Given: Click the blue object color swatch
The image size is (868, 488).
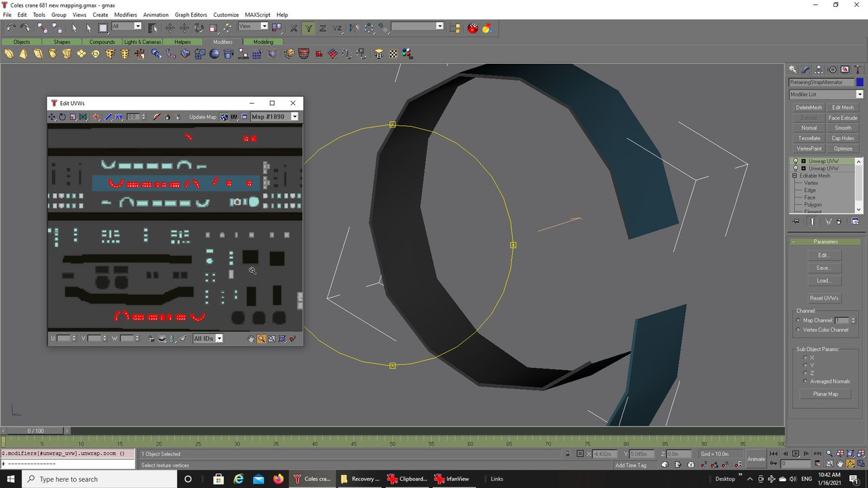Looking at the screenshot, I should tap(860, 82).
